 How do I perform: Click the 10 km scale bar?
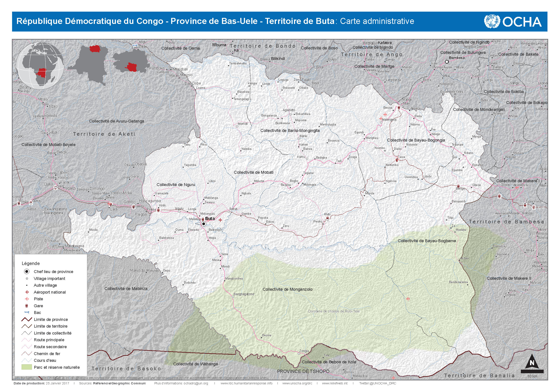coord(532,372)
